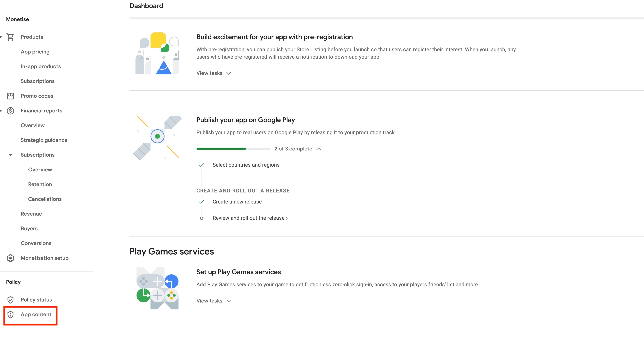The height and width of the screenshot is (338, 644).
Task: Expand View tasks under Play Games services
Action: (214, 301)
